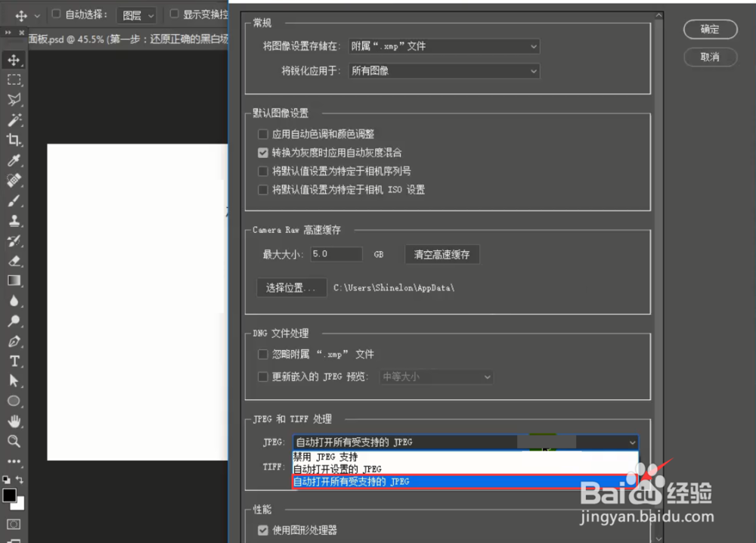Enable 应用自动色调和颜色调整 checkbox
Image resolution: width=756 pixels, height=543 pixels.
tap(262, 134)
